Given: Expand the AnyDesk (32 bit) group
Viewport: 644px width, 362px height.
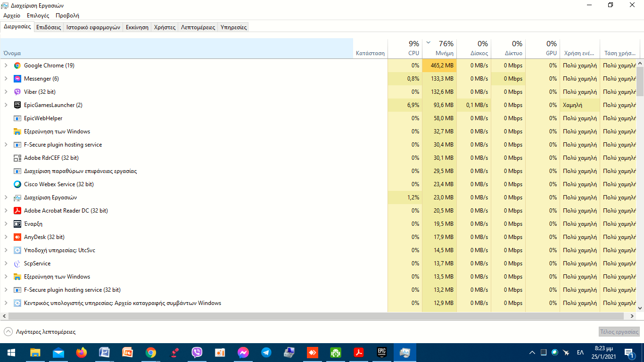Looking at the screenshot, I should coord(6,237).
